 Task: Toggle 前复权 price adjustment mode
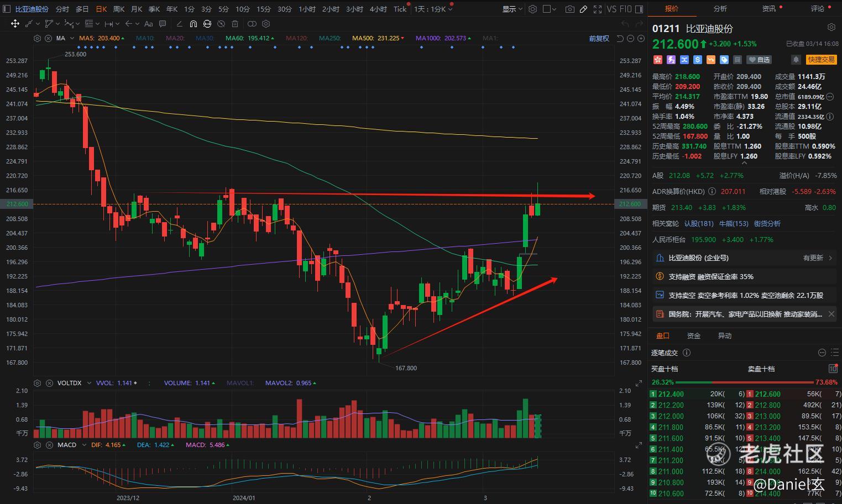click(599, 39)
